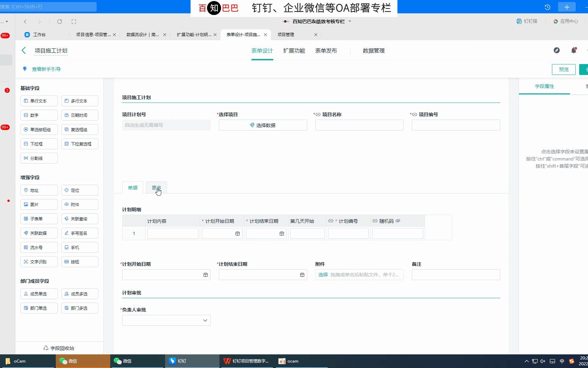Open calendar for 计划结束日期 main field
The width and height of the screenshot is (588, 368).
(x=302, y=275)
